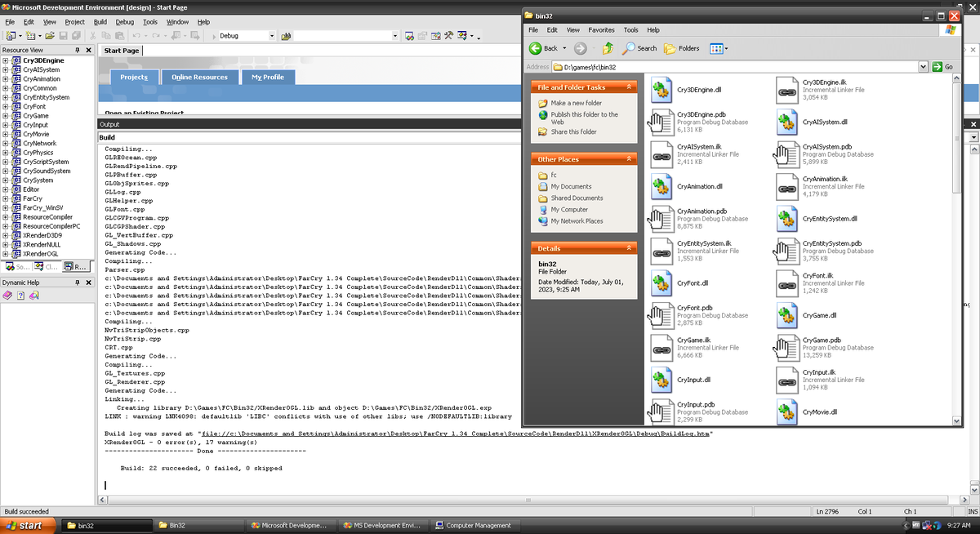Click Search in bin32 Explorer toolbar
The image size is (980, 534).
(640, 48)
